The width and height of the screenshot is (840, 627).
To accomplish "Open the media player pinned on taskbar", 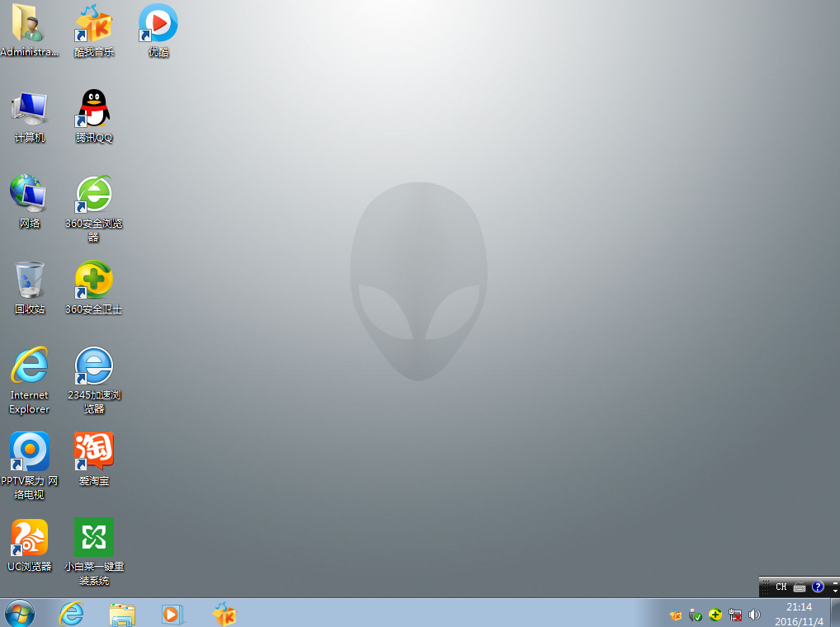I will pyautogui.click(x=172, y=614).
